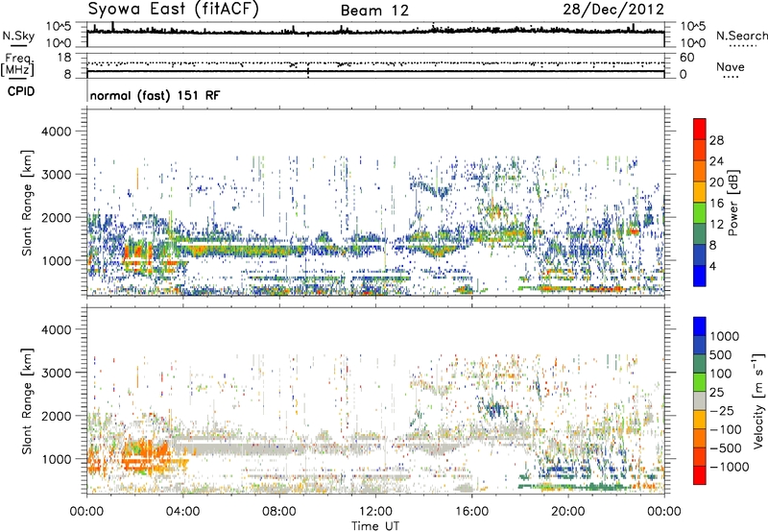This screenshot has width=768, height=532.
Task: Click the 'Nave' legend label
Action: 731,67
